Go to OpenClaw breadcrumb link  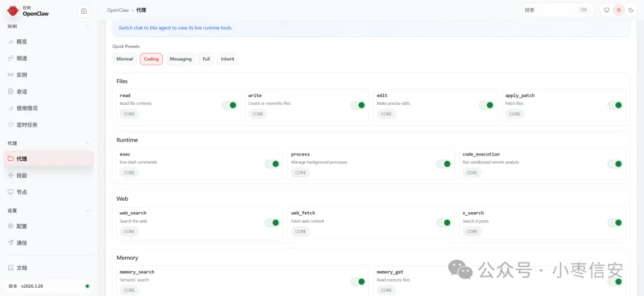118,10
